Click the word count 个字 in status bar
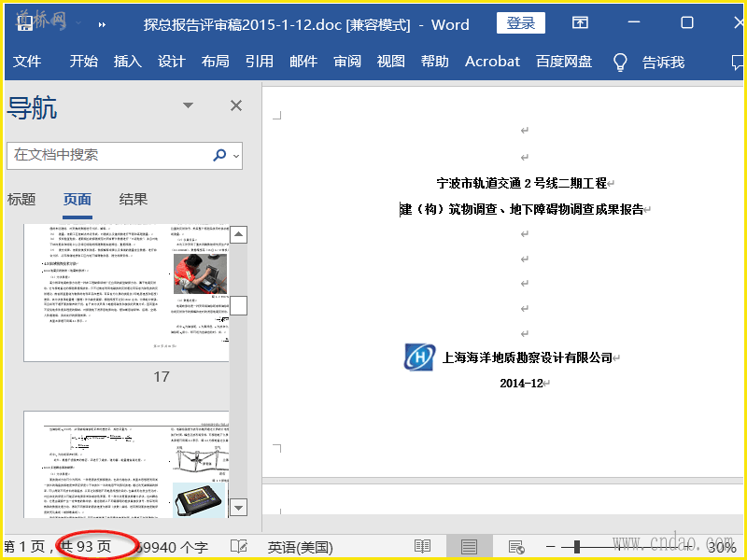The width and height of the screenshot is (747, 560). click(x=172, y=548)
